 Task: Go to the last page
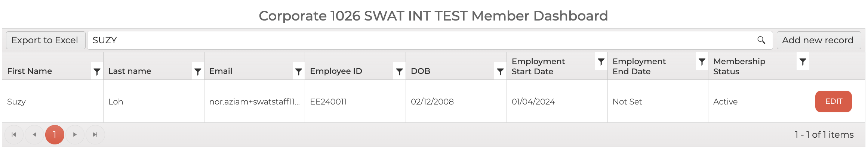(95, 135)
